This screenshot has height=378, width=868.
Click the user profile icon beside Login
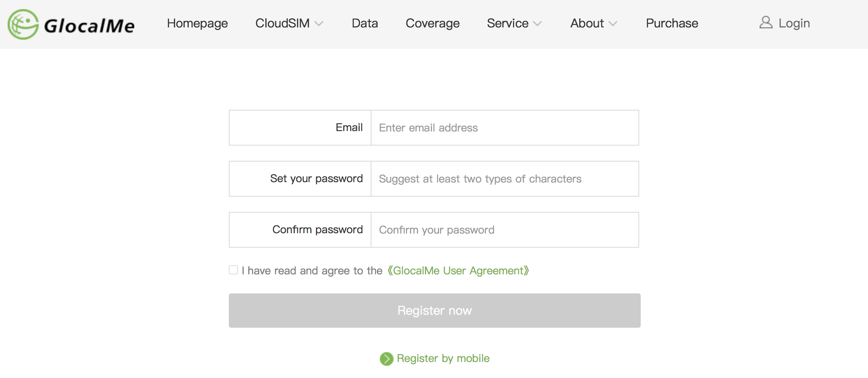pos(765,22)
